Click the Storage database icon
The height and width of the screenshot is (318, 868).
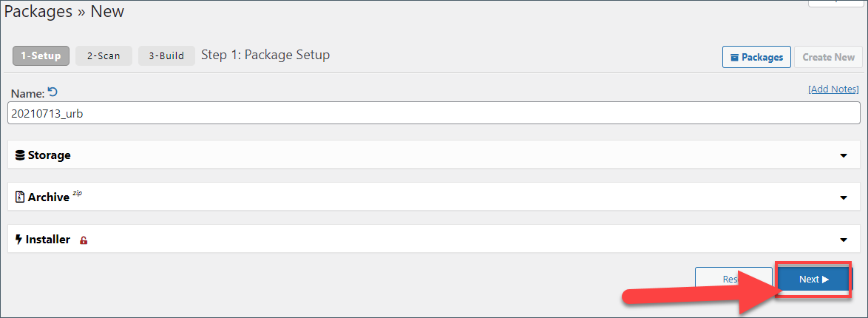click(x=20, y=155)
